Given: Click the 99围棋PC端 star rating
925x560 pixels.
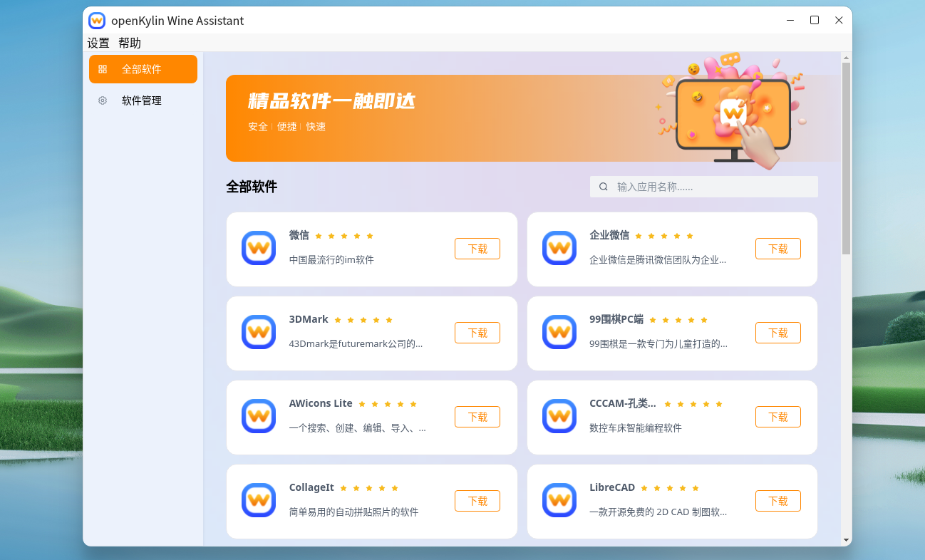Looking at the screenshot, I should [x=678, y=320].
